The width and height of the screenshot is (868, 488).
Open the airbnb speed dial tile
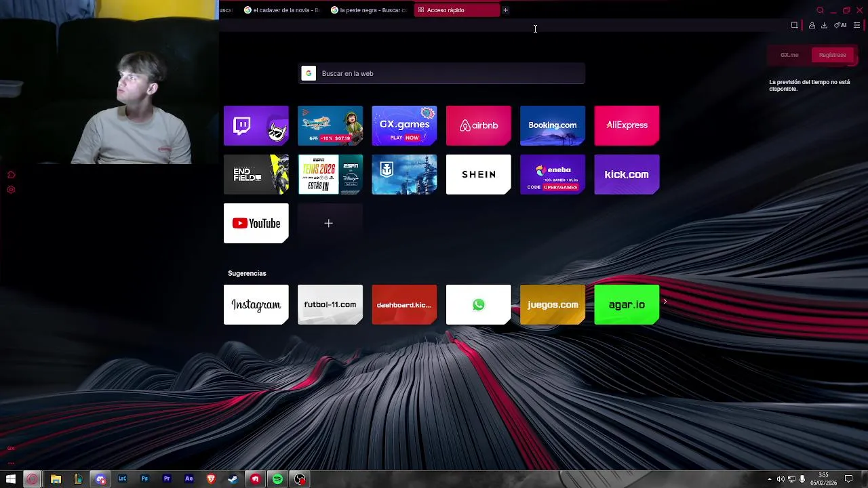[x=478, y=125]
